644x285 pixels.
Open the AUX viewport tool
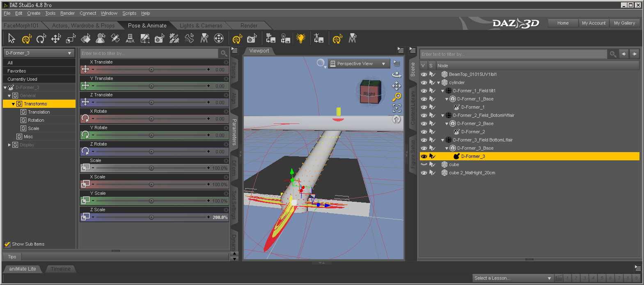130,39
